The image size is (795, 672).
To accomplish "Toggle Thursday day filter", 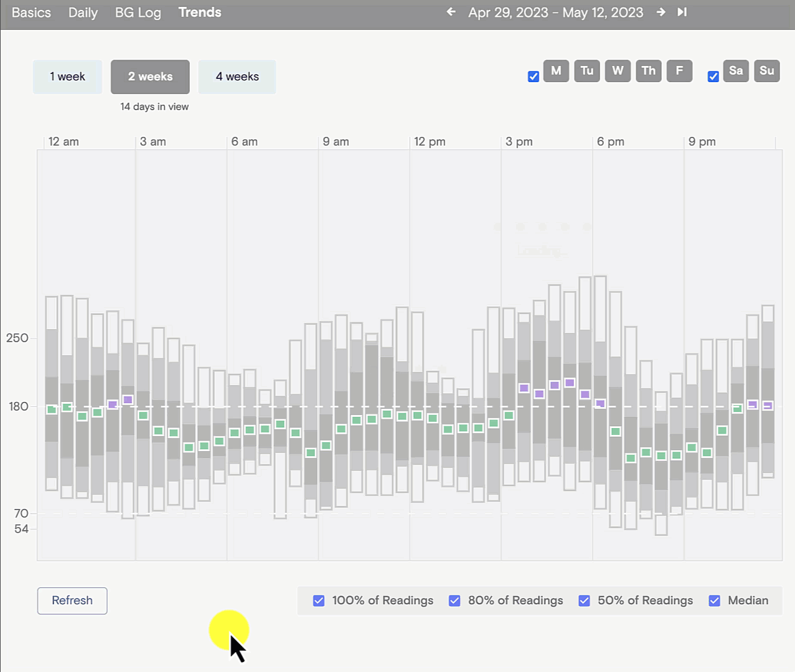I will [649, 71].
